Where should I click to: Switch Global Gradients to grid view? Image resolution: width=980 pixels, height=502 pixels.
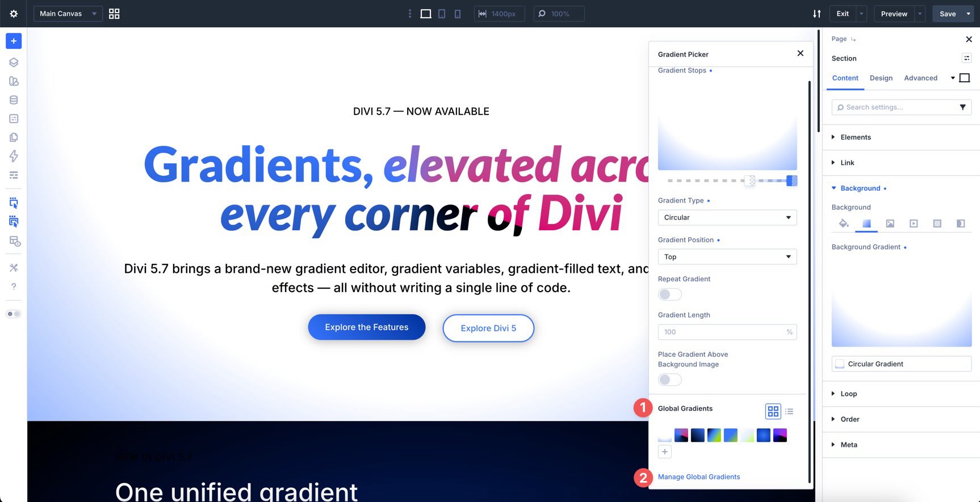pos(773,411)
